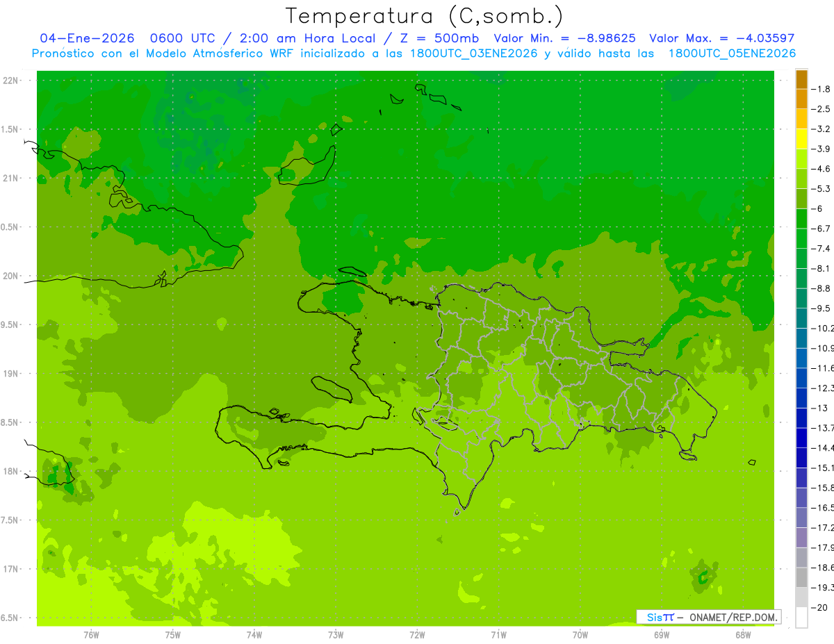Select the "6.5N" latitude label
Screen dimensions: 834x644
[10, 618]
